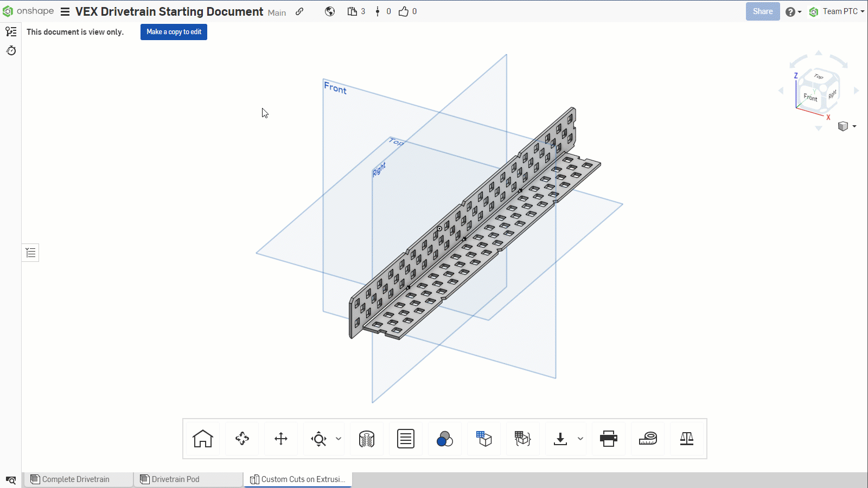868x488 pixels.
Task: Open the mass properties scale icon
Action: tap(687, 439)
